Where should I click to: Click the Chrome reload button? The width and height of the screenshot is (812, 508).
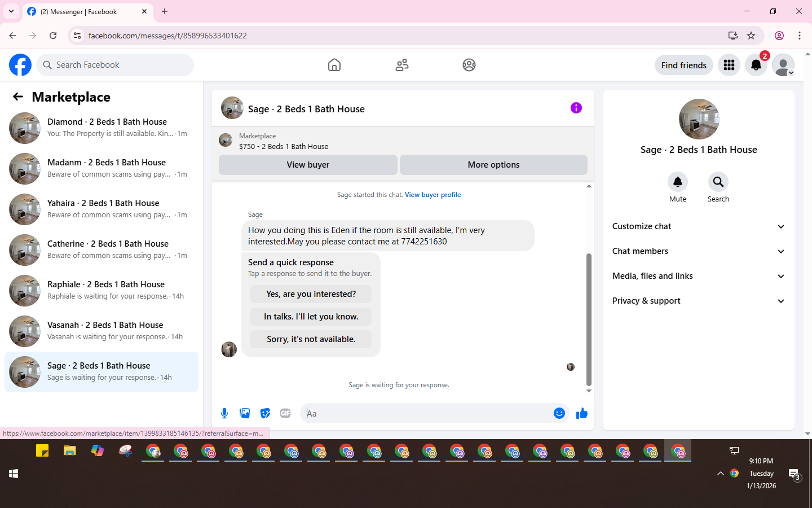tap(53, 36)
